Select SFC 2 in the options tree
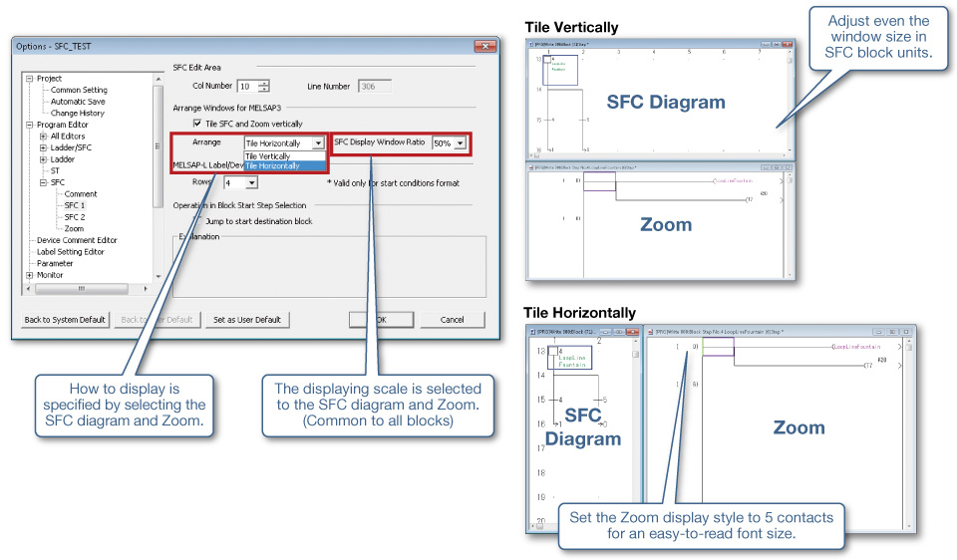 click(x=75, y=217)
